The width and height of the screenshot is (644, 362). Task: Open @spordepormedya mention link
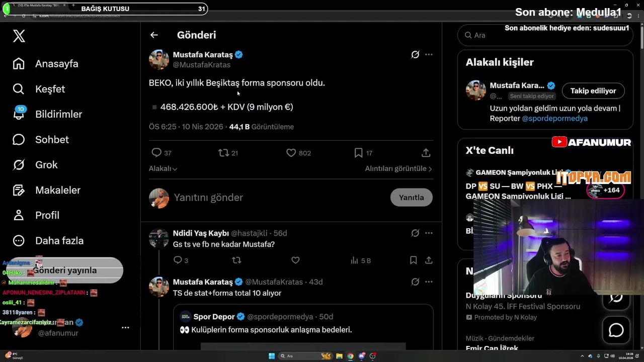tap(554, 118)
